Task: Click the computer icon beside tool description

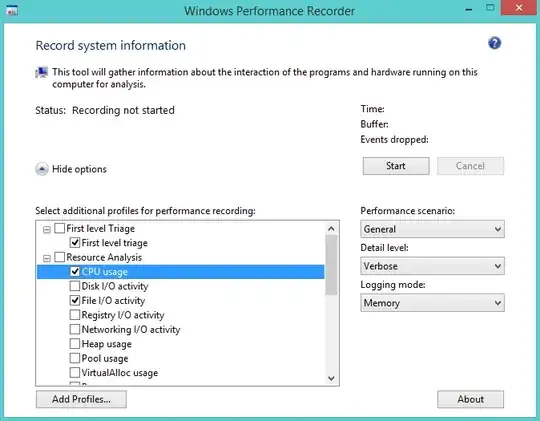Action: coord(42,72)
